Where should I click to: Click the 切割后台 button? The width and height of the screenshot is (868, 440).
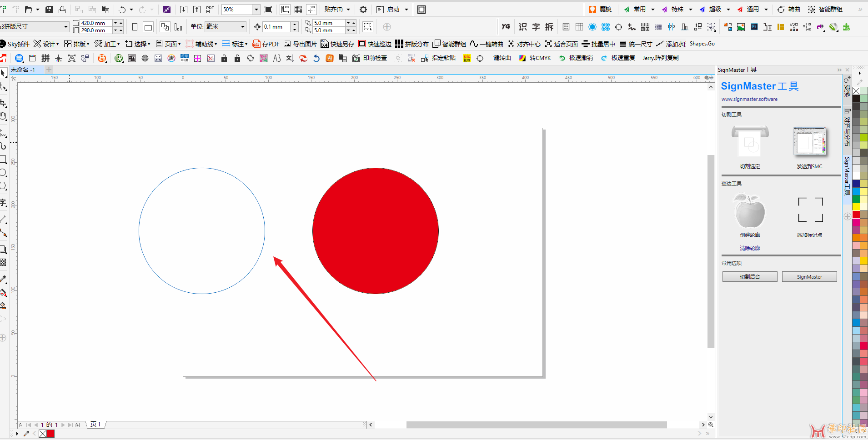(x=750, y=277)
